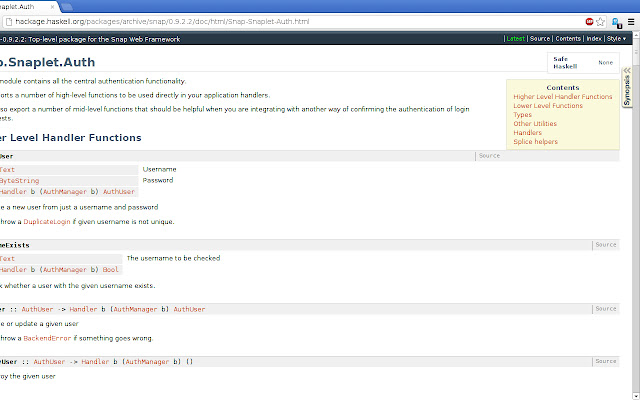View Source for the username-exists function
Image resolution: width=640 pixels, height=400 pixels.
coord(606,245)
